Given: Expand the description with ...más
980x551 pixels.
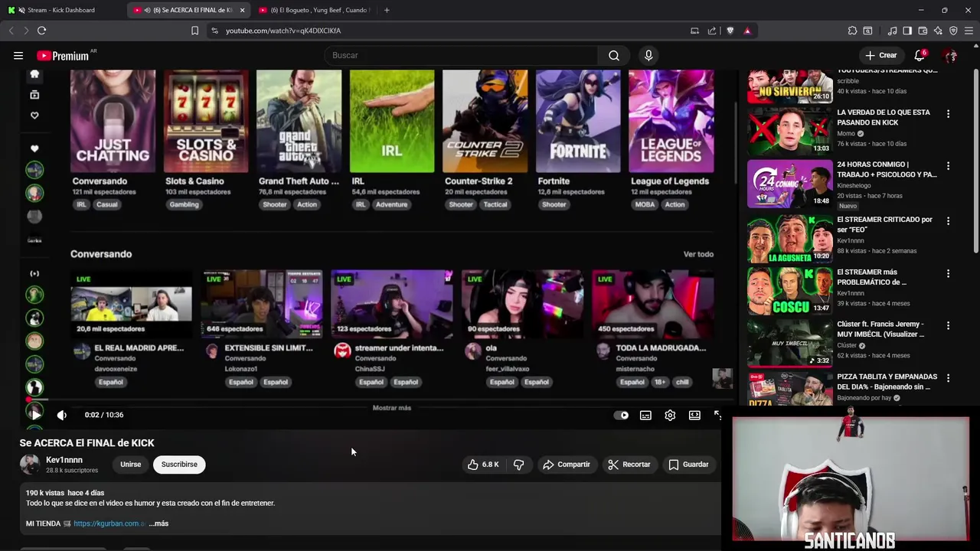Looking at the screenshot, I should (158, 523).
